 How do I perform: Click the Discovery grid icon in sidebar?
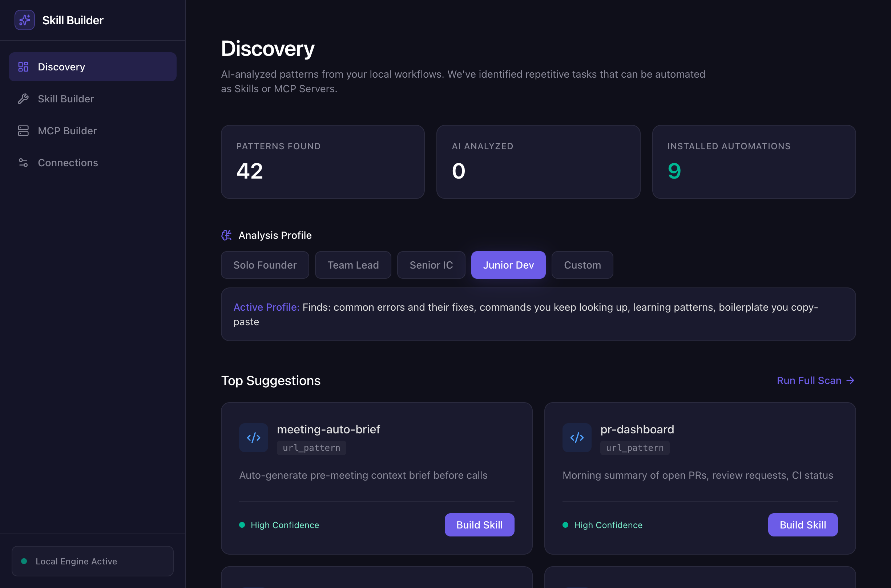click(23, 67)
